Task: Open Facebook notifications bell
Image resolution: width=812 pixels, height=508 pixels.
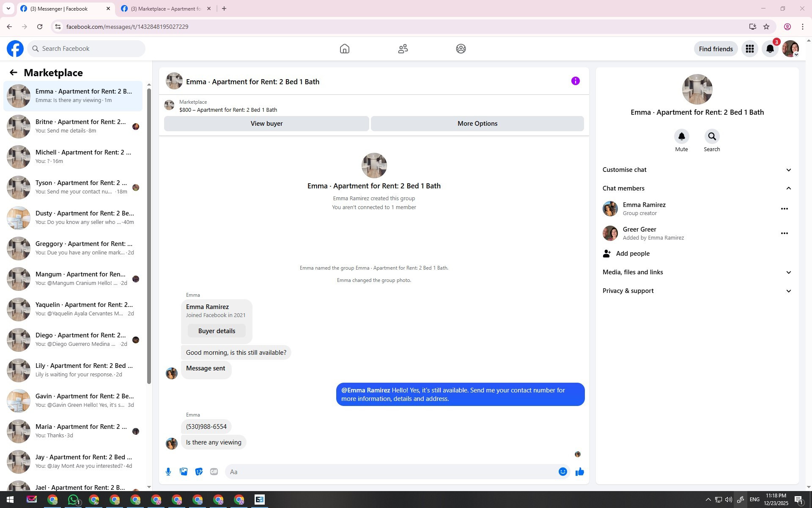Action: pos(770,49)
